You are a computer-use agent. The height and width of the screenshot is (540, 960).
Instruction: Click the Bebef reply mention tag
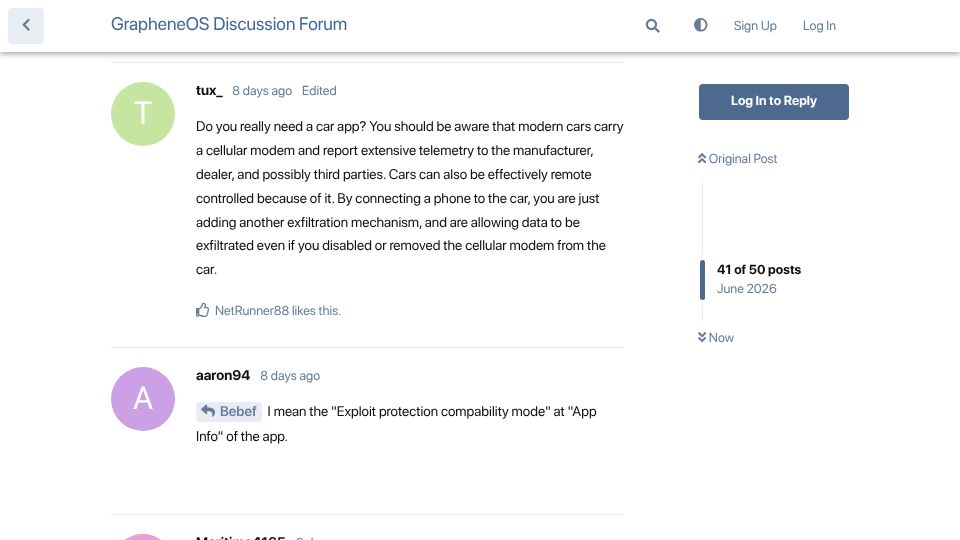tap(229, 411)
